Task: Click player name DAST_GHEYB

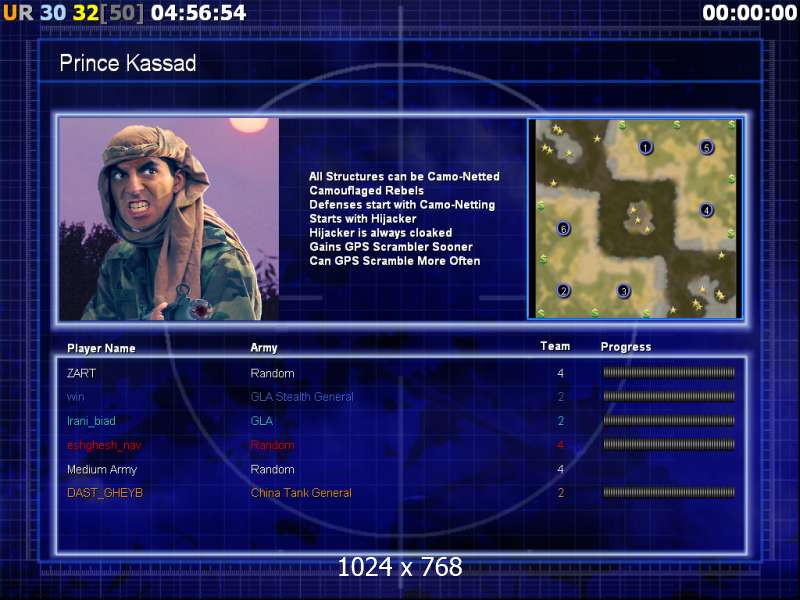Action: click(105, 493)
